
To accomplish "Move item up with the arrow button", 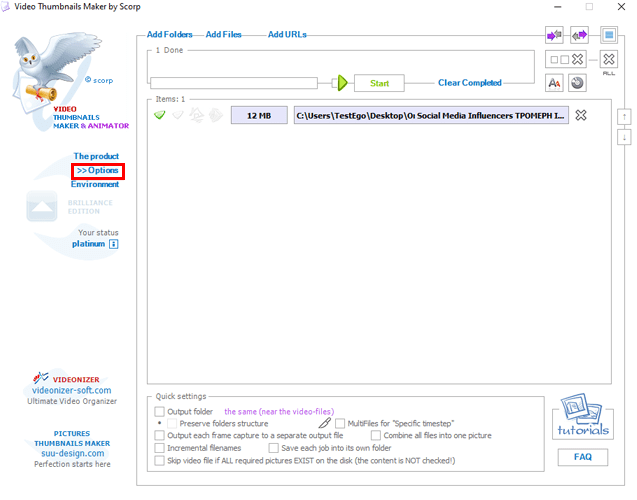I will (x=624, y=117).
